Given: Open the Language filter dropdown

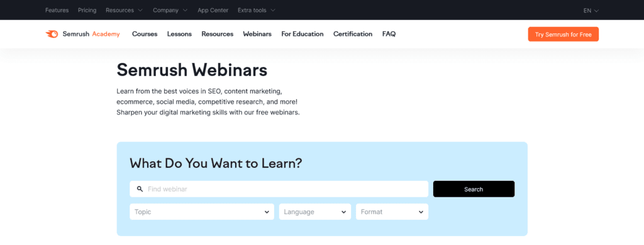Looking at the screenshot, I should pos(315,212).
